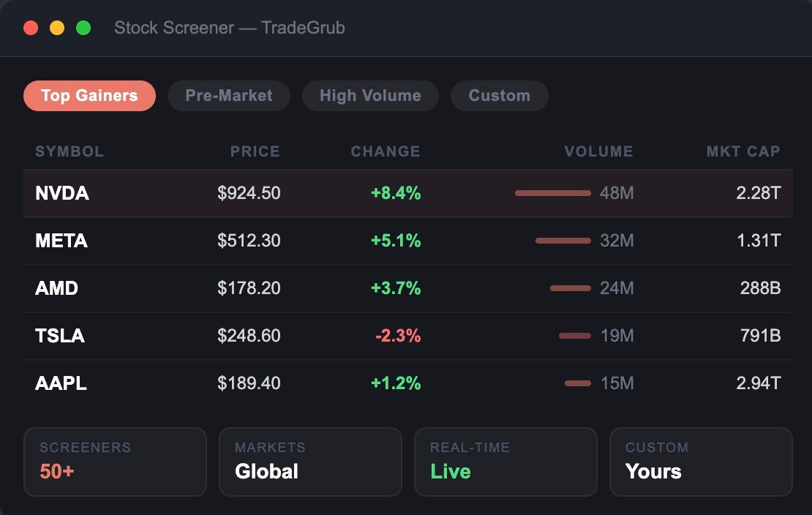Open the Markets Global card
The height and width of the screenshot is (515, 812).
(310, 462)
